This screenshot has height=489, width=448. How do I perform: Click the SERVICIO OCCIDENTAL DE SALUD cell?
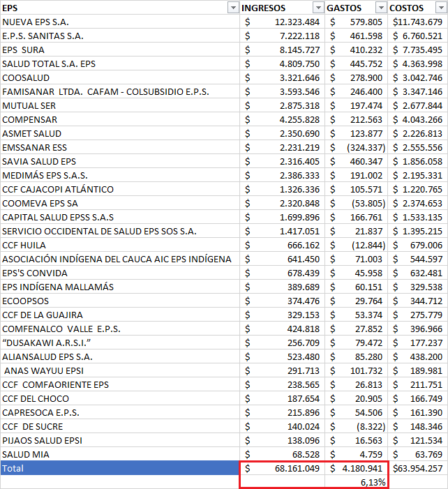(120, 231)
